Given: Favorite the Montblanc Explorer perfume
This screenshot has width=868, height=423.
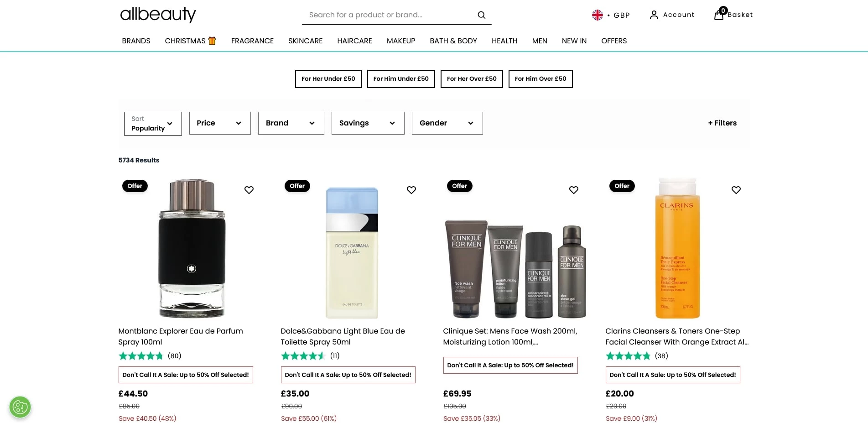Looking at the screenshot, I should (249, 190).
